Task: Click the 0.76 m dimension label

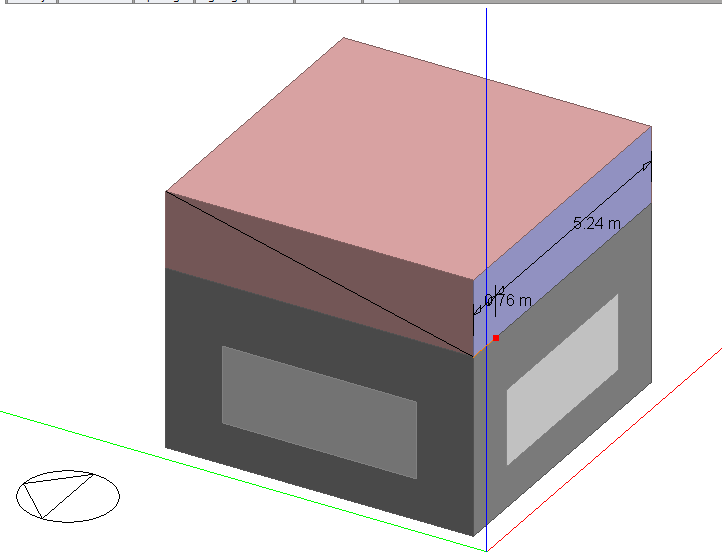Action: (508, 301)
